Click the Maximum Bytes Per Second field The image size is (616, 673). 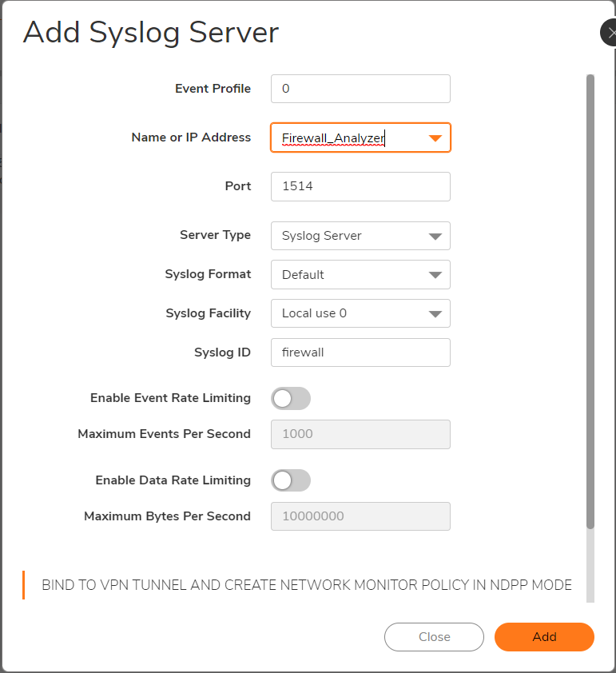360,516
